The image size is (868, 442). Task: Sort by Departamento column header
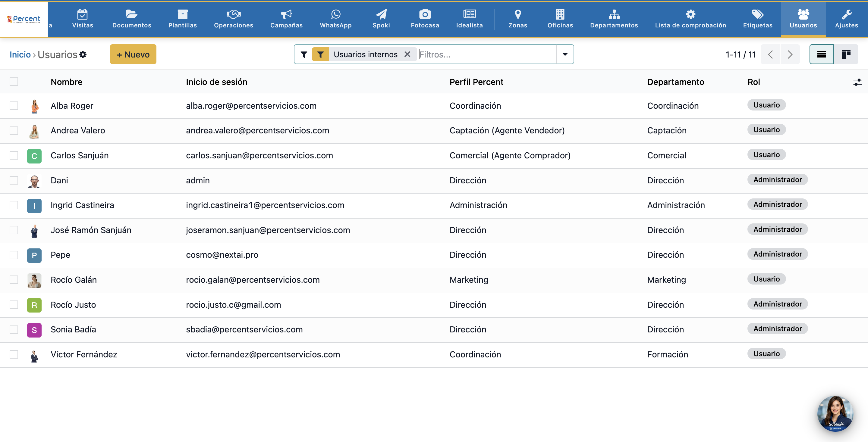(675, 82)
